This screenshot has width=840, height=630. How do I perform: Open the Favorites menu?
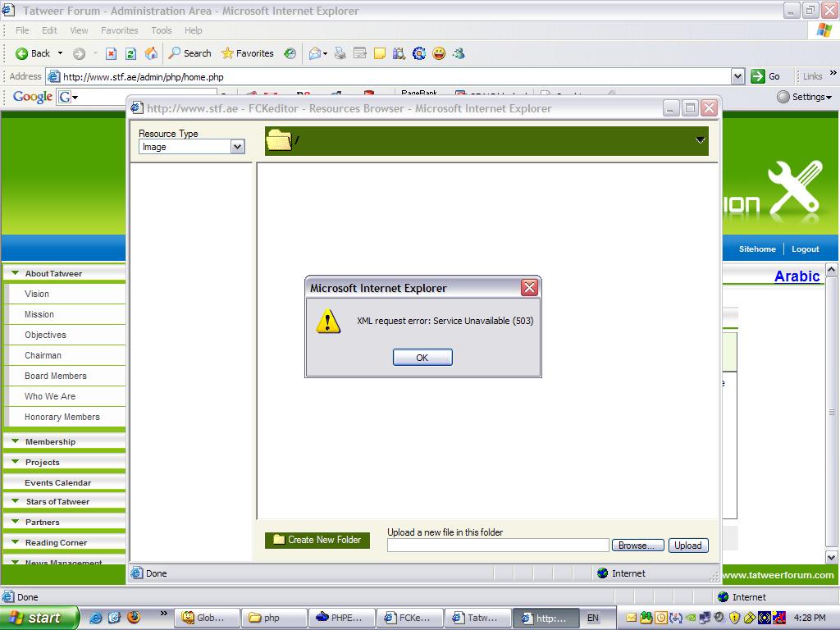pos(120,30)
